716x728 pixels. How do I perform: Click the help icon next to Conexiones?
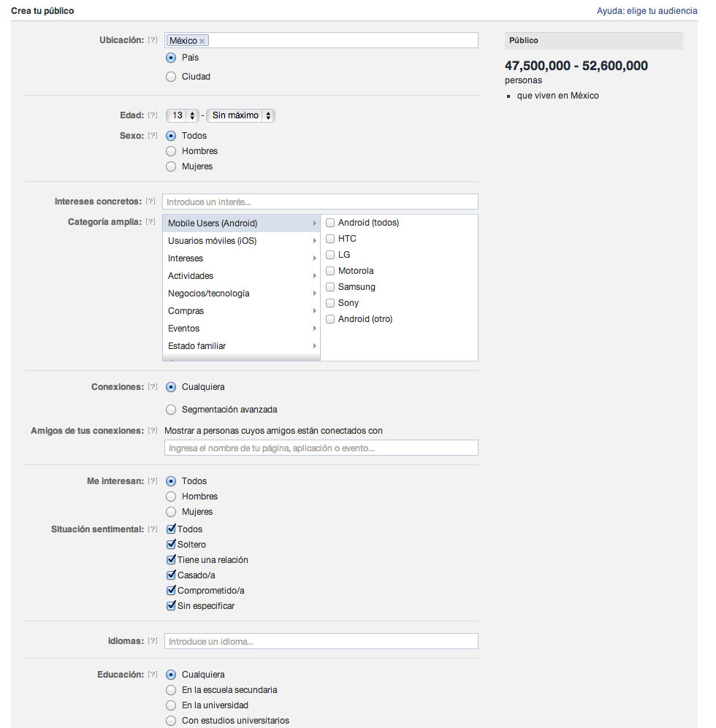coord(152,387)
